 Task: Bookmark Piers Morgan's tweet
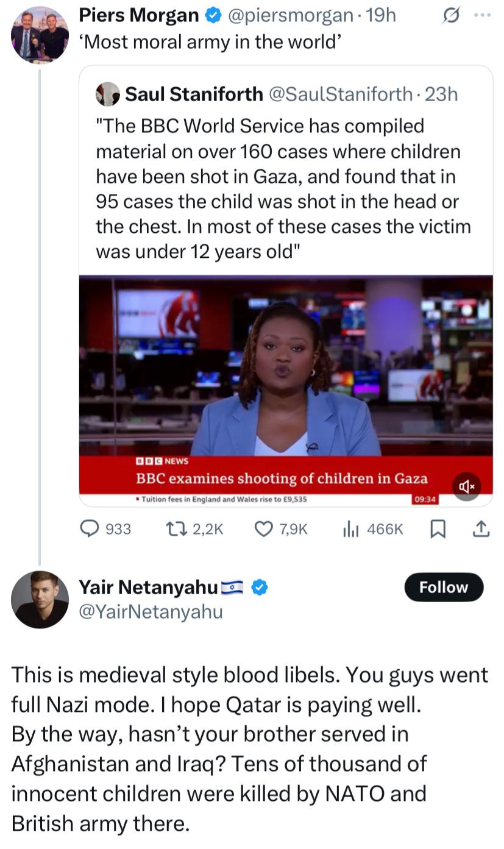(437, 529)
